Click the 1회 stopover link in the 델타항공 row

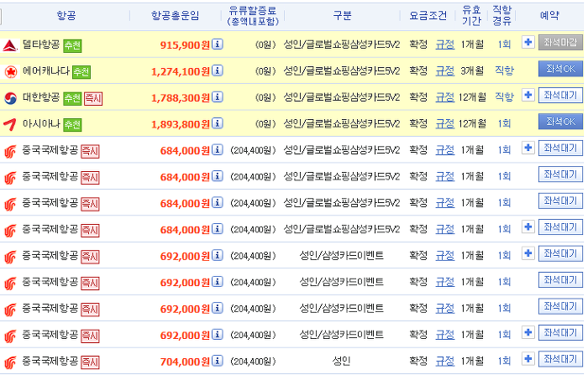point(504,44)
